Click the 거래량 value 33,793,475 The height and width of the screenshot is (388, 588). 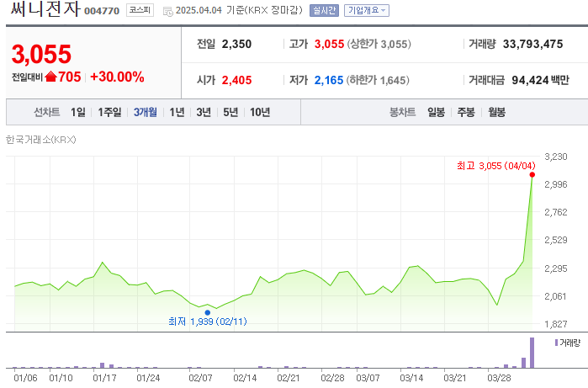[532, 44]
